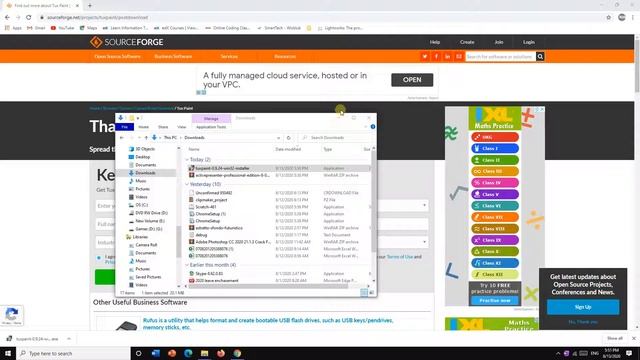
Task: Click the Windows taskbar search box
Action: pyautogui.click(x=73, y=353)
